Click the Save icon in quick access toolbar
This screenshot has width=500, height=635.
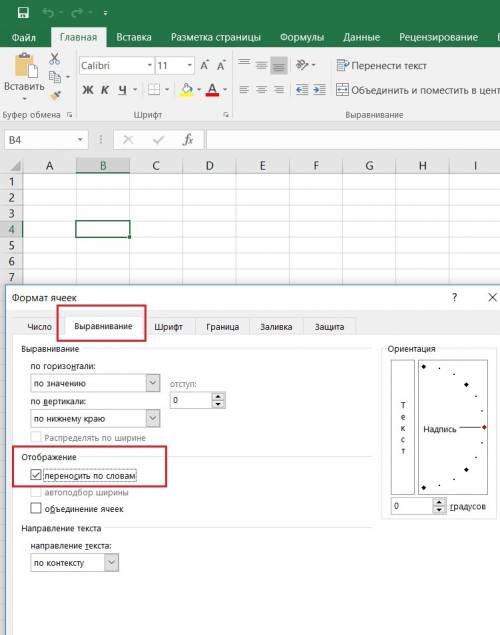23,13
